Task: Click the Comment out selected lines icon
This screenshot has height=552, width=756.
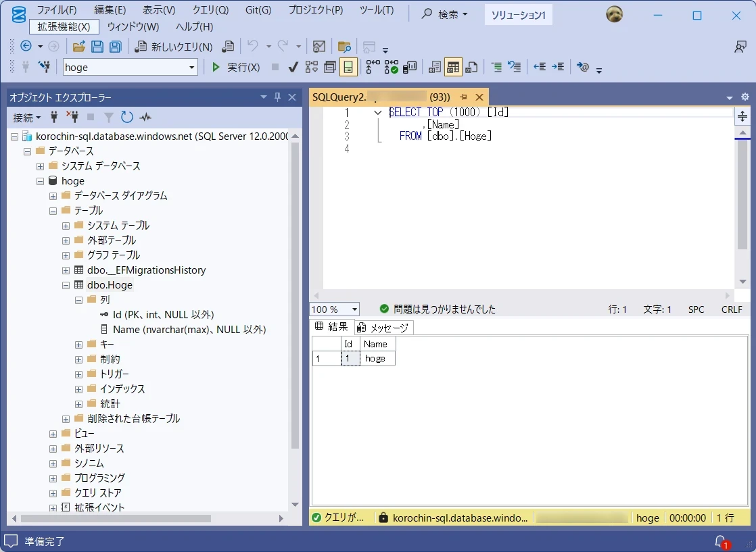Action: click(x=496, y=67)
